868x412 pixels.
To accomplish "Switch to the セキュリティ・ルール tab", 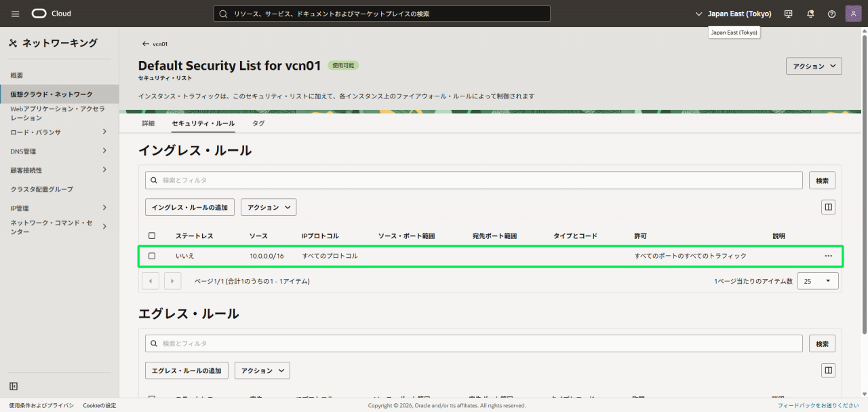I will (x=203, y=124).
